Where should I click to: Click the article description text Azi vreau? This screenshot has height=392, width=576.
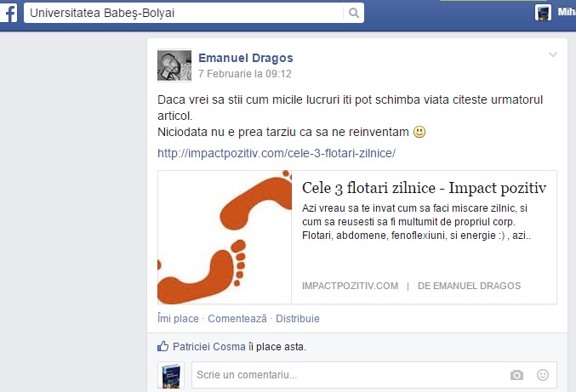point(416,222)
